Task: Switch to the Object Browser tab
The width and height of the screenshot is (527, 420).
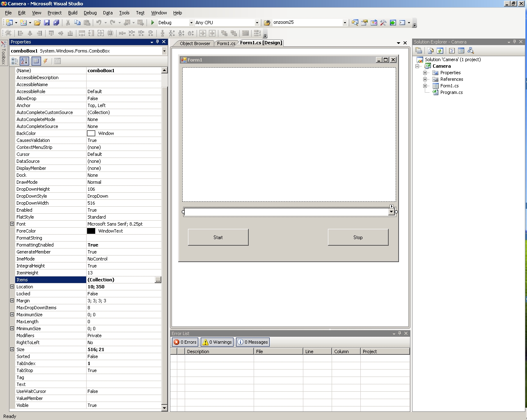Action: (195, 43)
